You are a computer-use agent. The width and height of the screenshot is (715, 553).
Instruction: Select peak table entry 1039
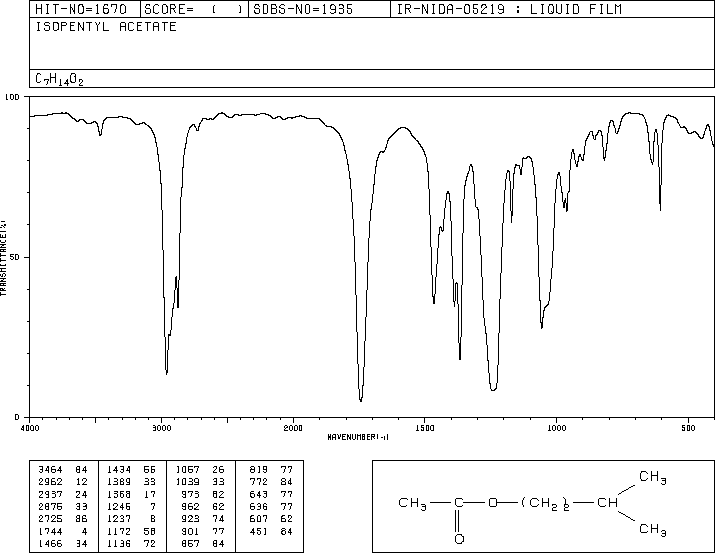click(x=200, y=481)
